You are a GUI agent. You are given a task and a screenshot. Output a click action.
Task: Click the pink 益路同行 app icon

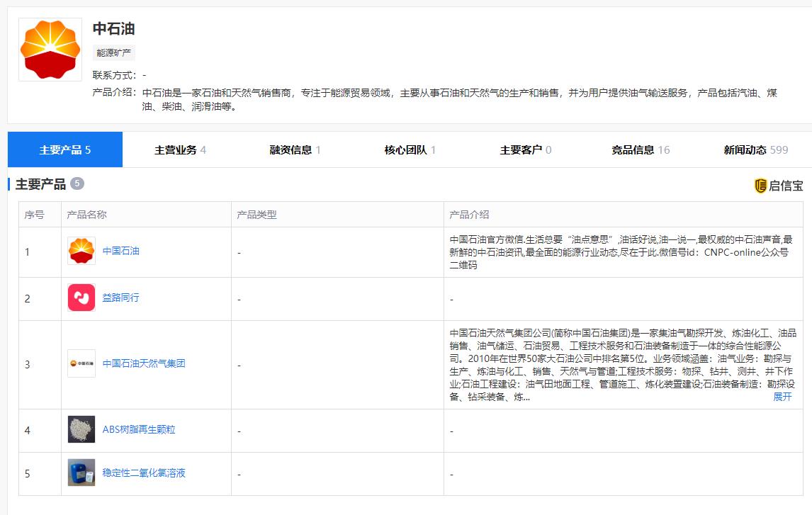pos(81,298)
